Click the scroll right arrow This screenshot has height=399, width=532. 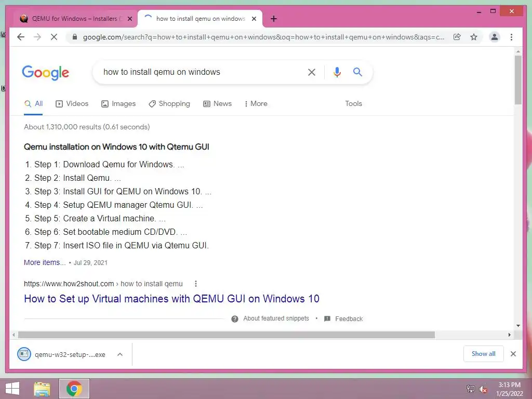[509, 335]
